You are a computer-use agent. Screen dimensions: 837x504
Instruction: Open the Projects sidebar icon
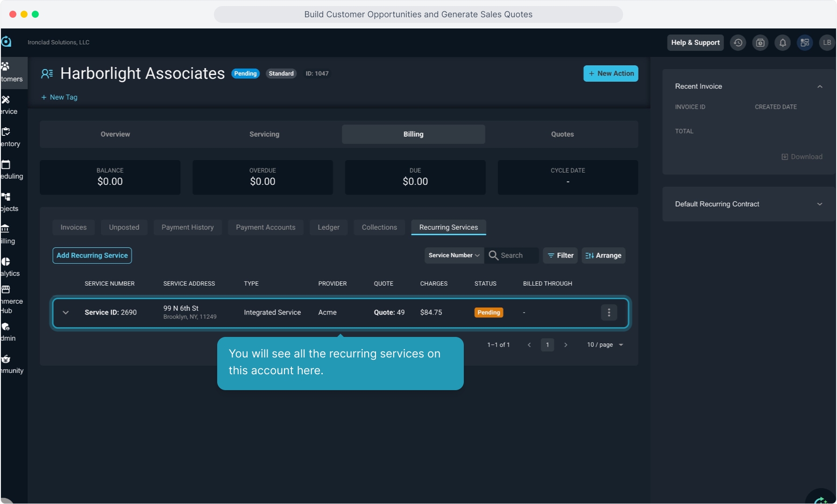[x=6, y=197]
